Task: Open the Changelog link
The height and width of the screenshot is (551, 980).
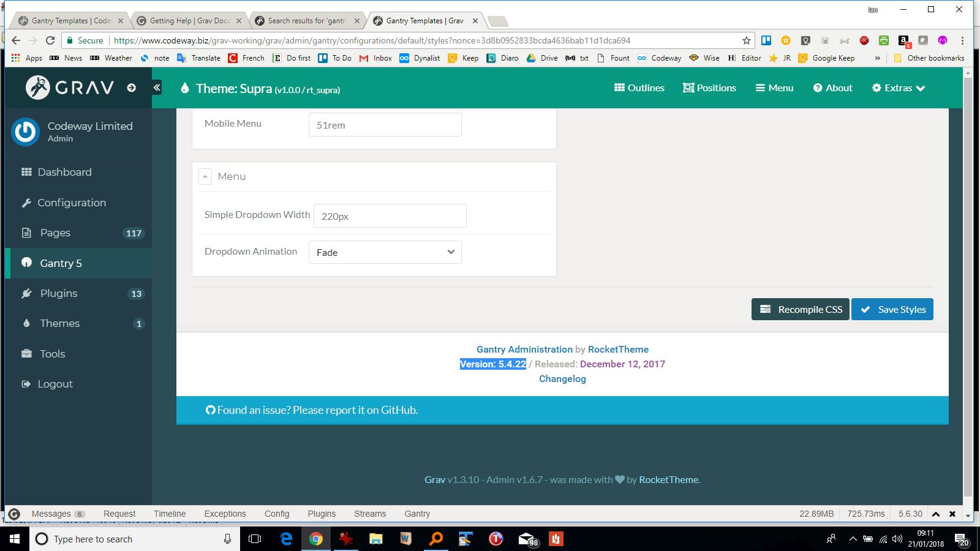Action: tap(562, 378)
